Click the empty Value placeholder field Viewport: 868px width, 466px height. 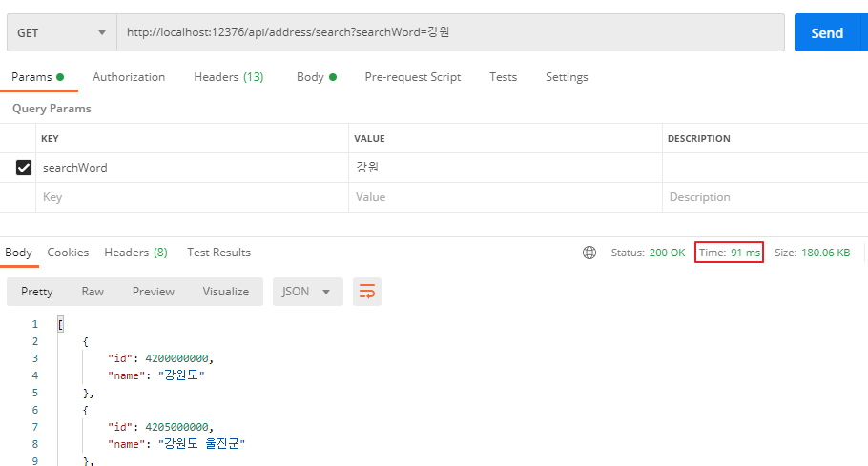[x=506, y=197]
